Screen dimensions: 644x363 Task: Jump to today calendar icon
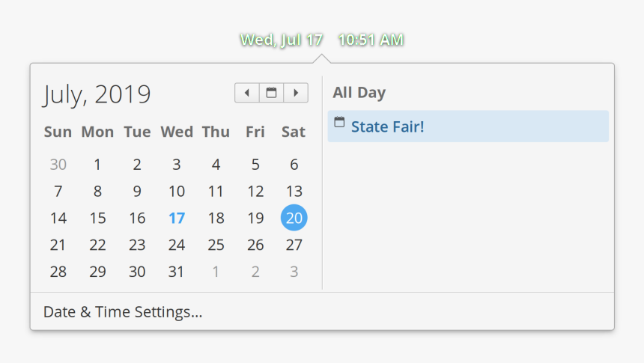tap(272, 93)
